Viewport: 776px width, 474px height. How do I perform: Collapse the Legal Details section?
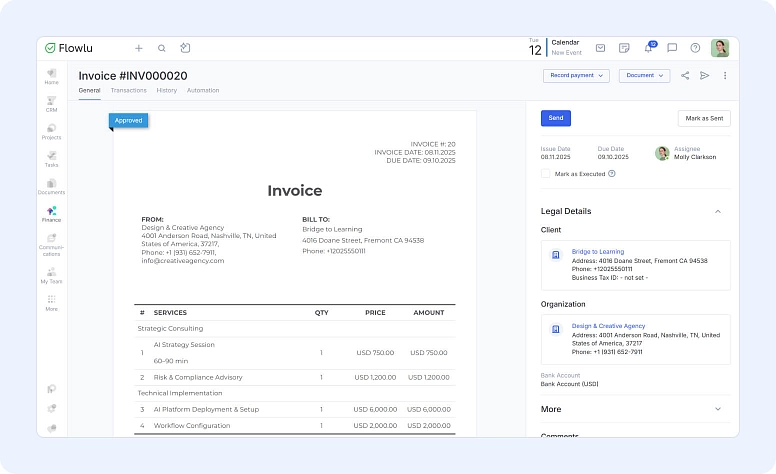click(718, 211)
